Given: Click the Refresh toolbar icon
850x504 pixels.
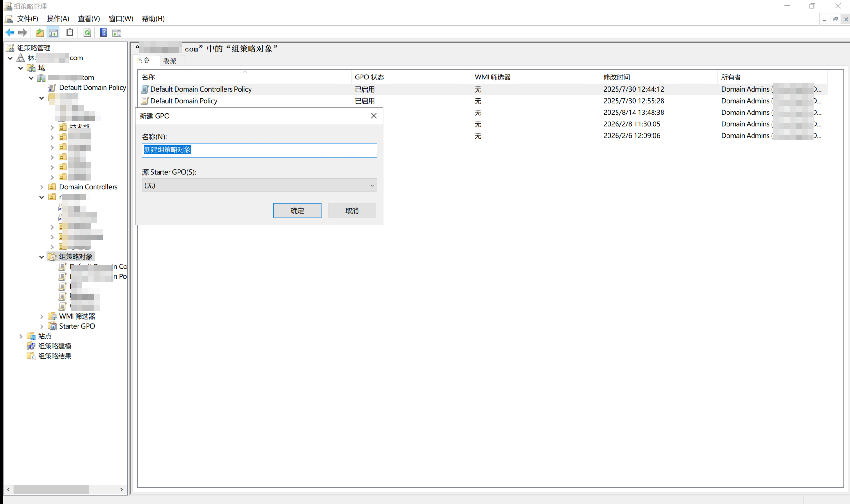Looking at the screenshot, I should point(87,32).
